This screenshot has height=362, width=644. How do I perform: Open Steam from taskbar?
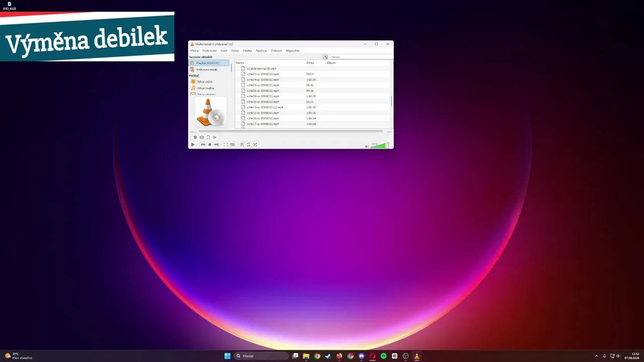pos(328,356)
